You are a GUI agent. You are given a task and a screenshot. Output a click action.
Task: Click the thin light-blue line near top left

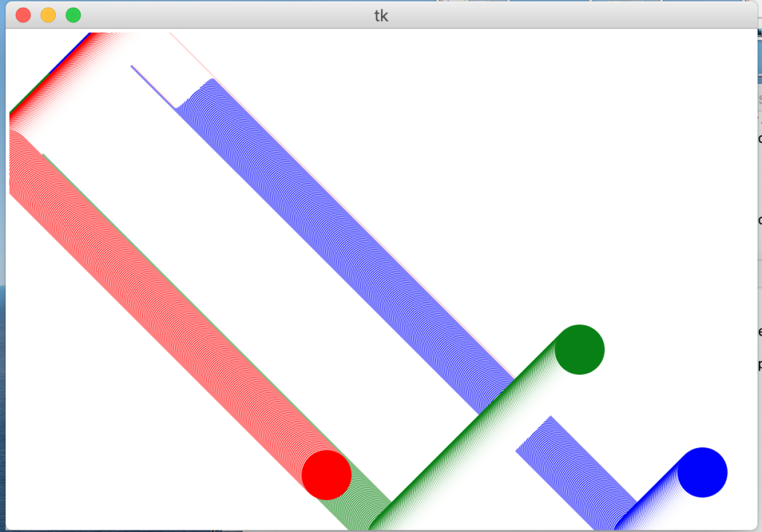[x=153, y=87]
